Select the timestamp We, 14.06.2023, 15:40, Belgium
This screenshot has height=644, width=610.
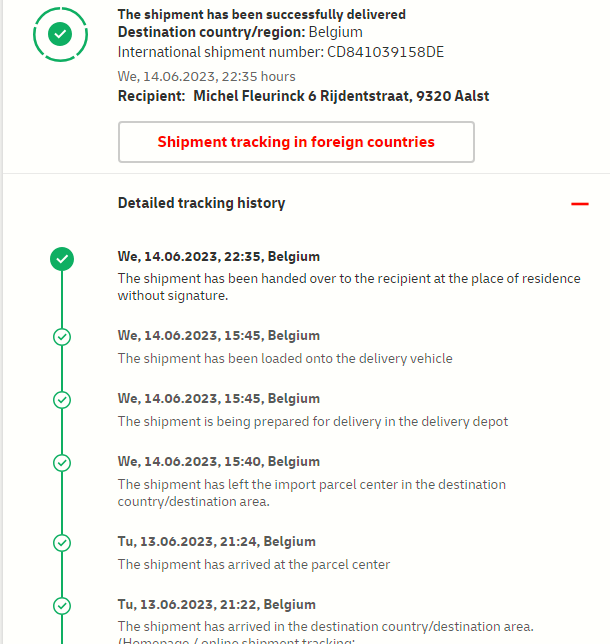[x=219, y=462]
